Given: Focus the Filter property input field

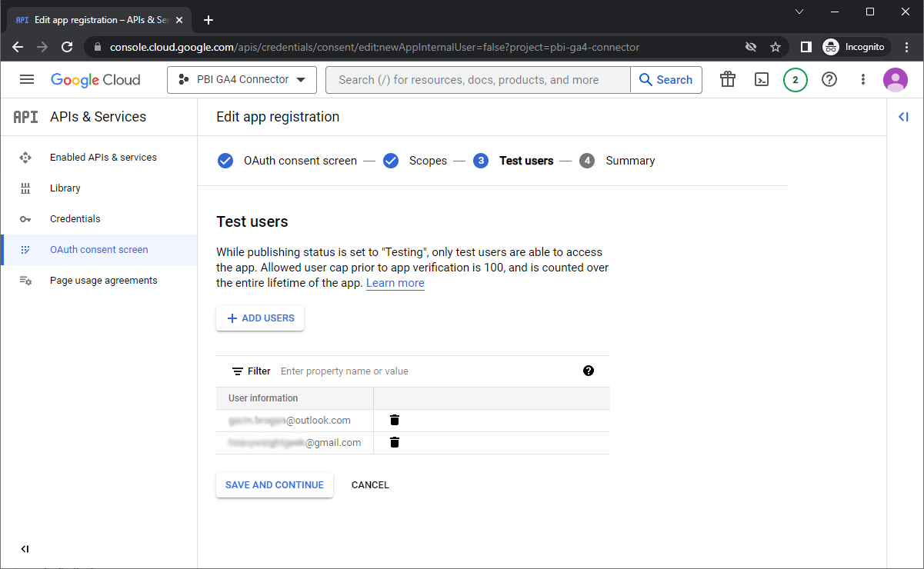Looking at the screenshot, I should click(x=423, y=371).
